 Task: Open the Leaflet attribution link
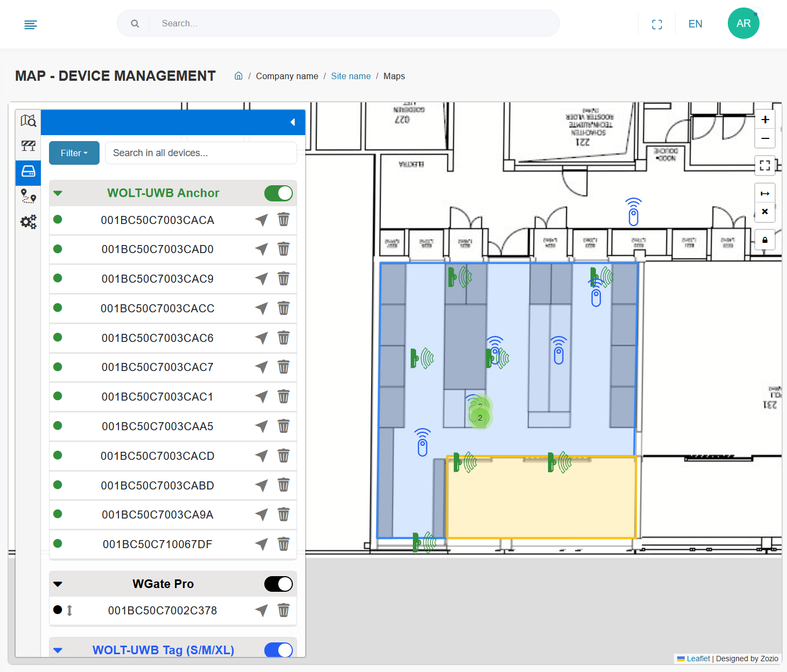(x=698, y=659)
